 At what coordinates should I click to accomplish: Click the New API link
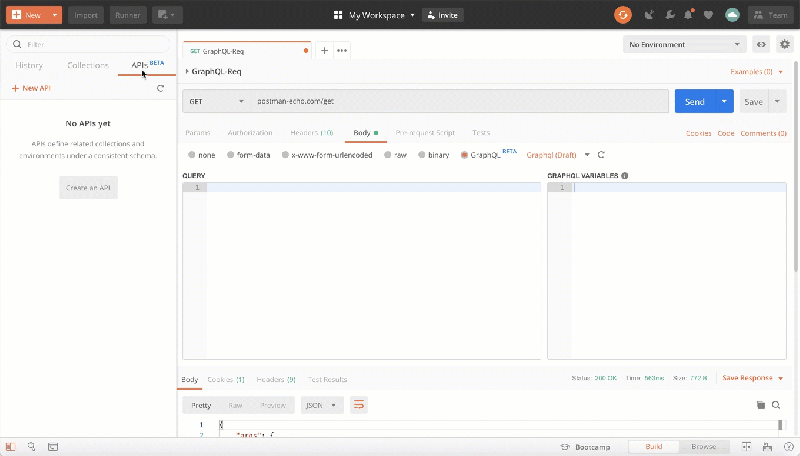point(31,88)
